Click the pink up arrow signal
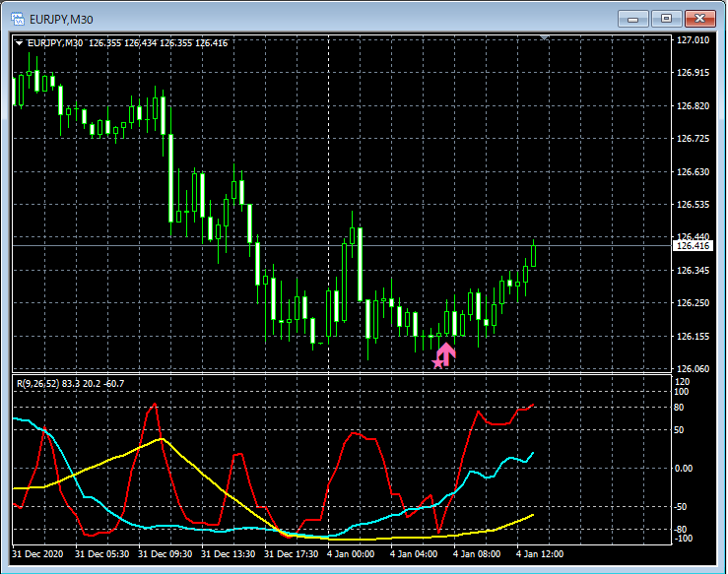Image resolution: width=728 pixels, height=574 pixels. (446, 353)
